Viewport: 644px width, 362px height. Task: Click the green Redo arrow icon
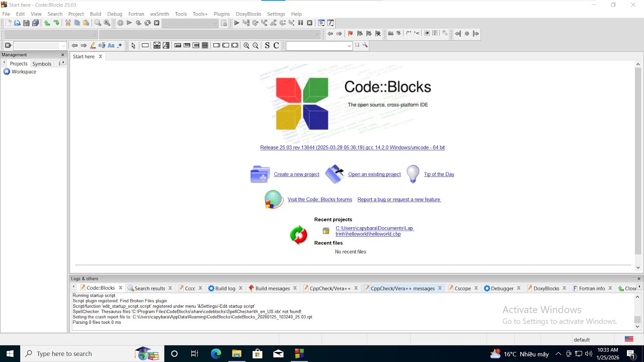pos(56,23)
